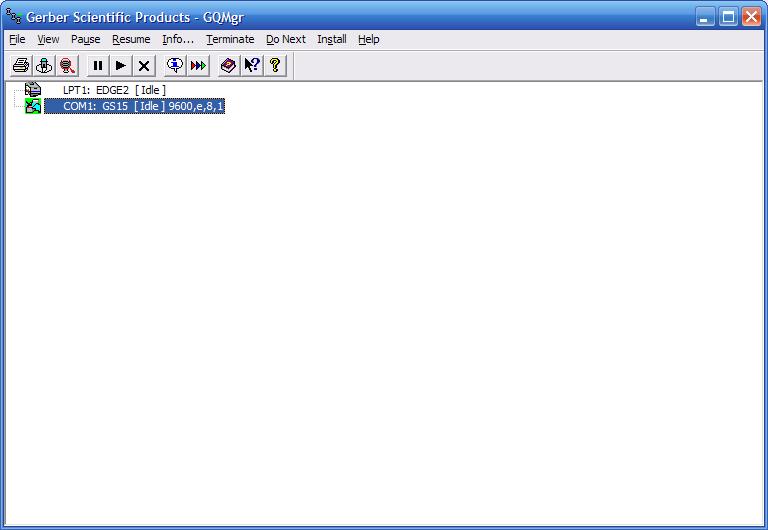Click the yellow question mark icon
Viewport: 768px width, 530px height.
275,65
